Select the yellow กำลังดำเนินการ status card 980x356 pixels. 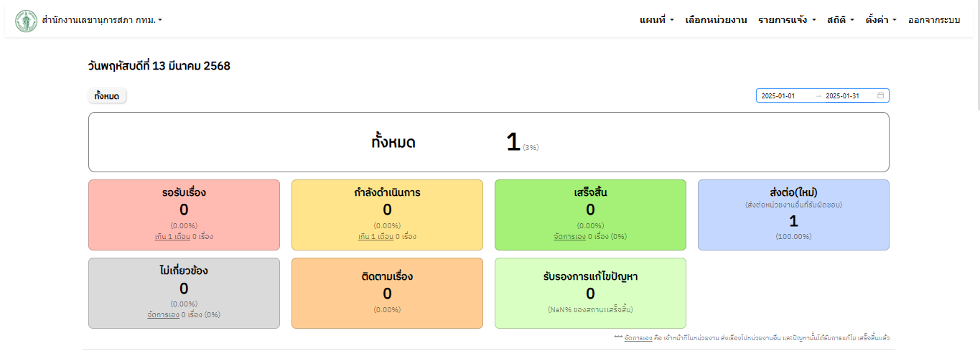click(387, 215)
